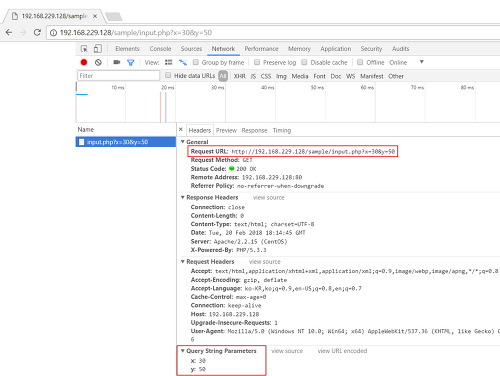This screenshot has width=500, height=376.
Task: Filter requests by WS
Action: click(350, 76)
